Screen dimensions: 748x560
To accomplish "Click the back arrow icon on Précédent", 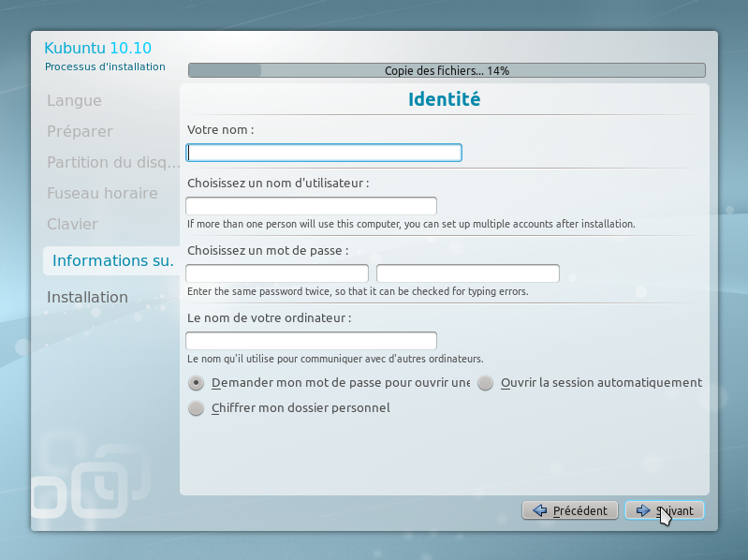I will 540,510.
